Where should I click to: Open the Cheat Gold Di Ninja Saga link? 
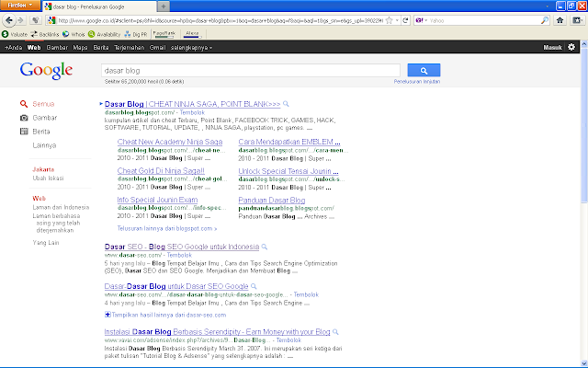point(161,171)
